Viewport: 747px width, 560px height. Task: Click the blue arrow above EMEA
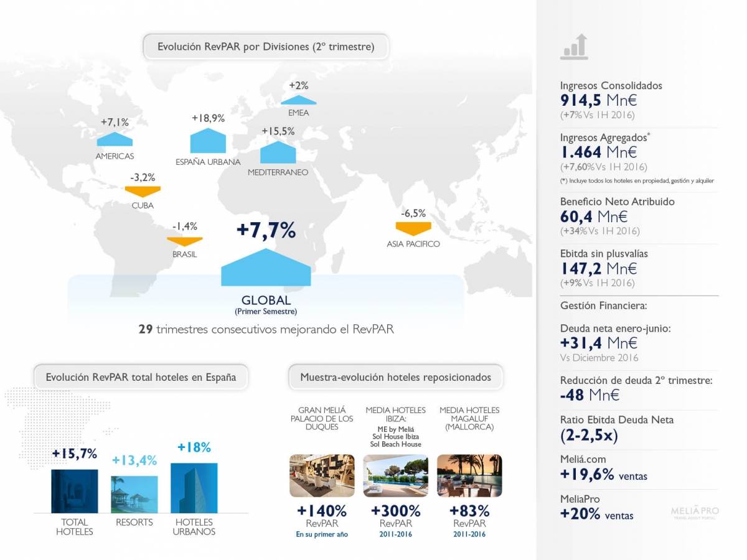pyautogui.click(x=298, y=100)
